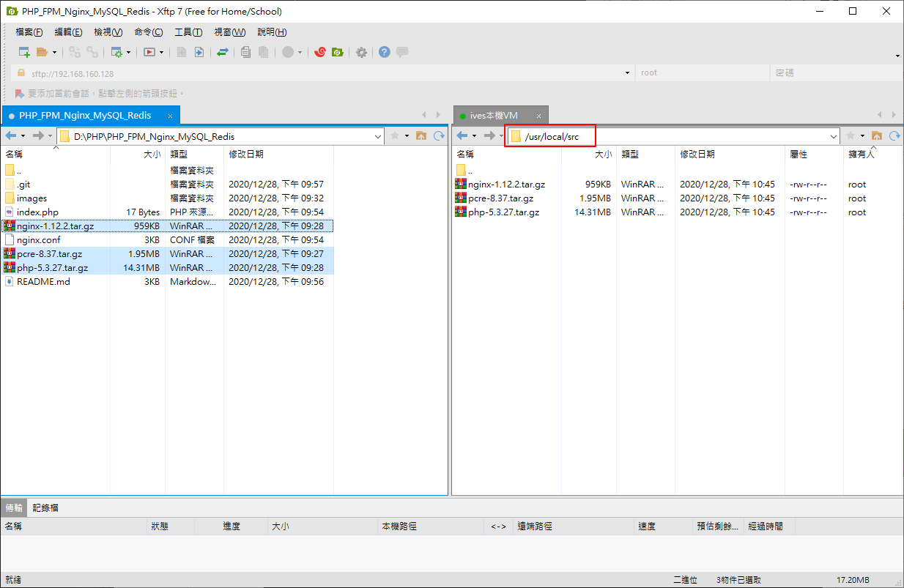This screenshot has width=904, height=588.
Task: Click the red Xshell swirl icon
Action: [x=319, y=52]
